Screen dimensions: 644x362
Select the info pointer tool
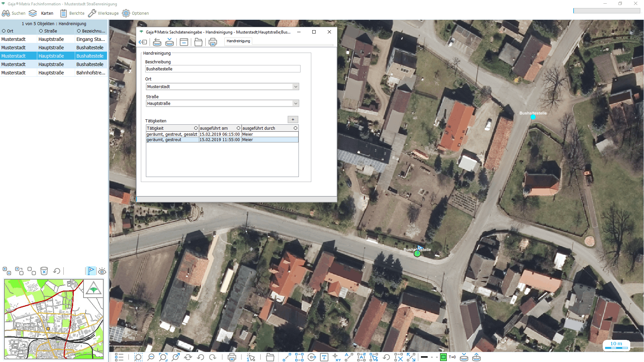tap(251, 357)
